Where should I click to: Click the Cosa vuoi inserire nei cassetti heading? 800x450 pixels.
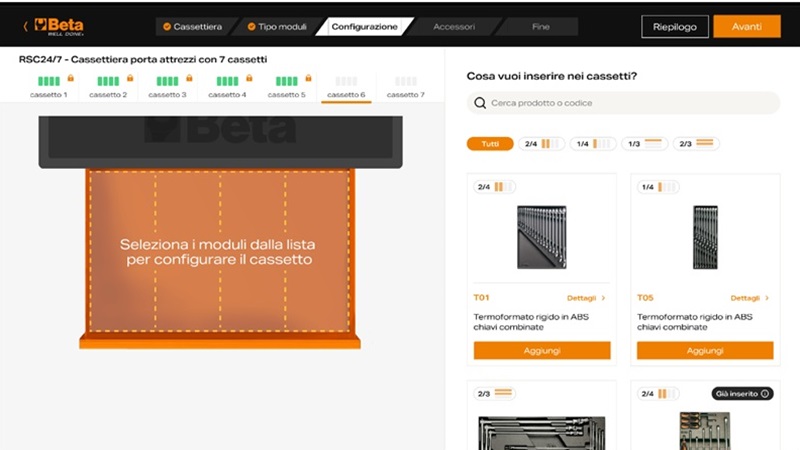tap(552, 76)
